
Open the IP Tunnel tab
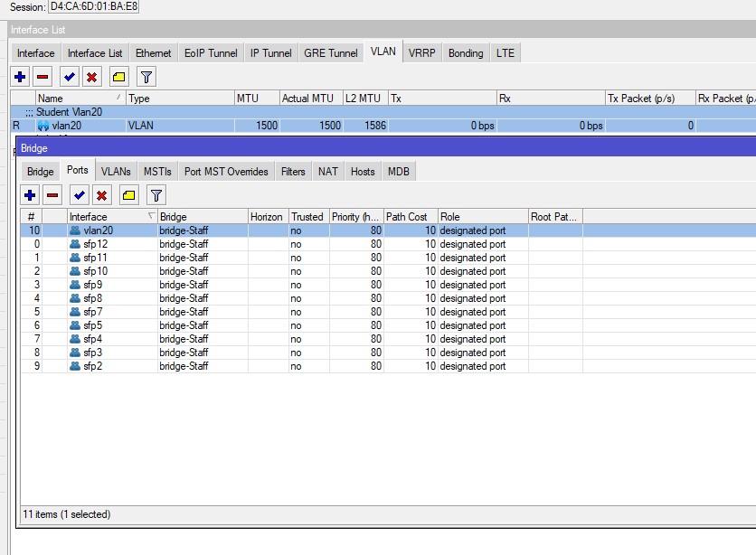[x=271, y=53]
